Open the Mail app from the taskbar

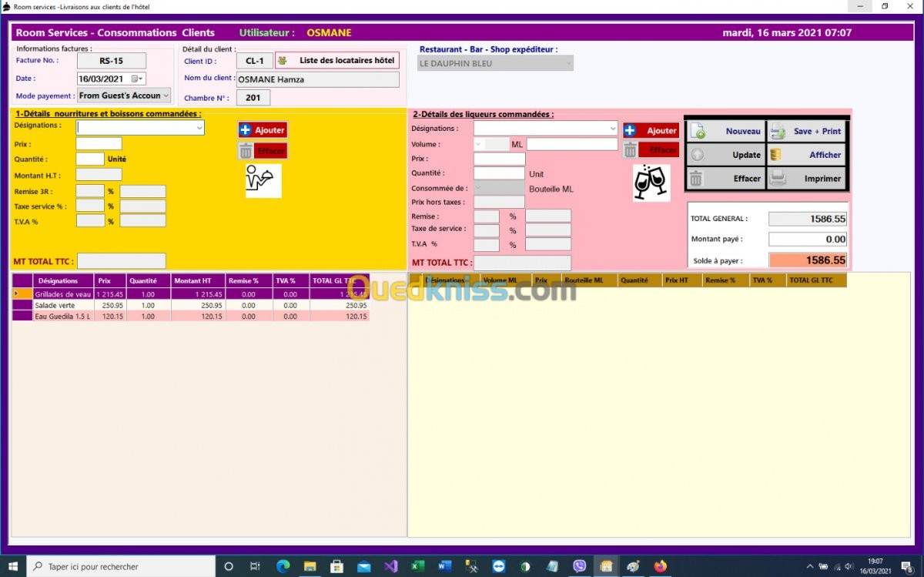coord(363,566)
